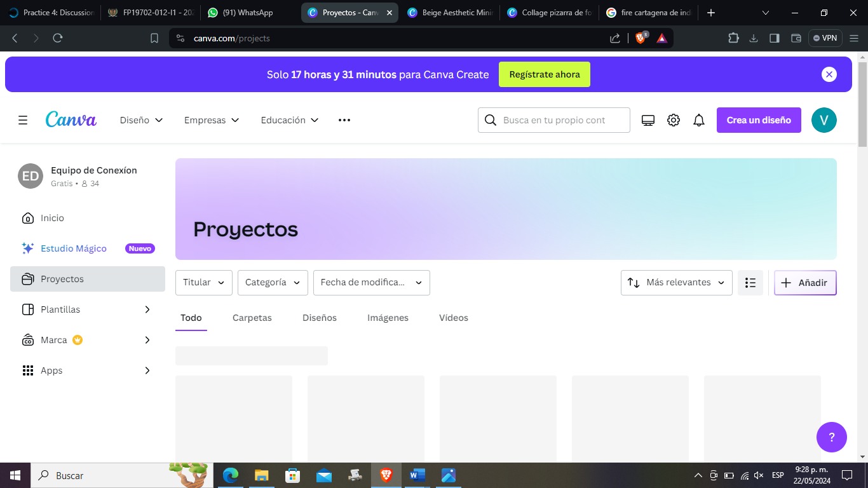Open the hamburger menu beside Canva logo
Viewport: 868px width, 488px height.
(23, 120)
